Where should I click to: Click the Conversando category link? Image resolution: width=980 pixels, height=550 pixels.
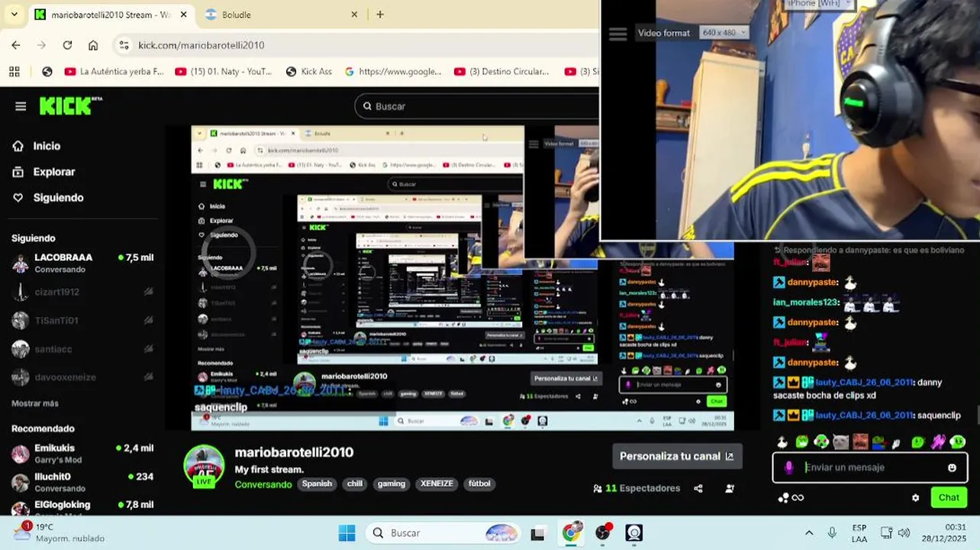263,484
